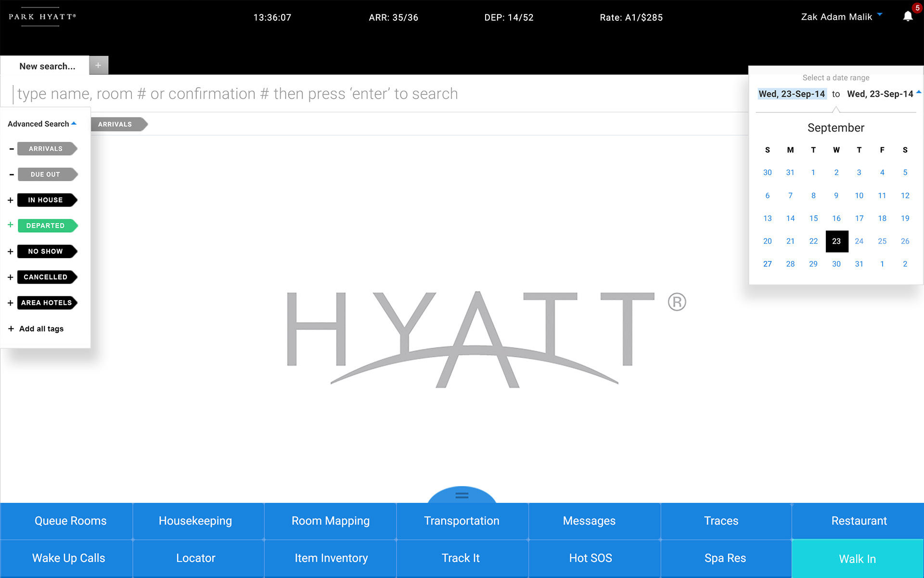This screenshot has width=924, height=578.
Task: Pick September 16 in calendar
Action: tap(836, 218)
